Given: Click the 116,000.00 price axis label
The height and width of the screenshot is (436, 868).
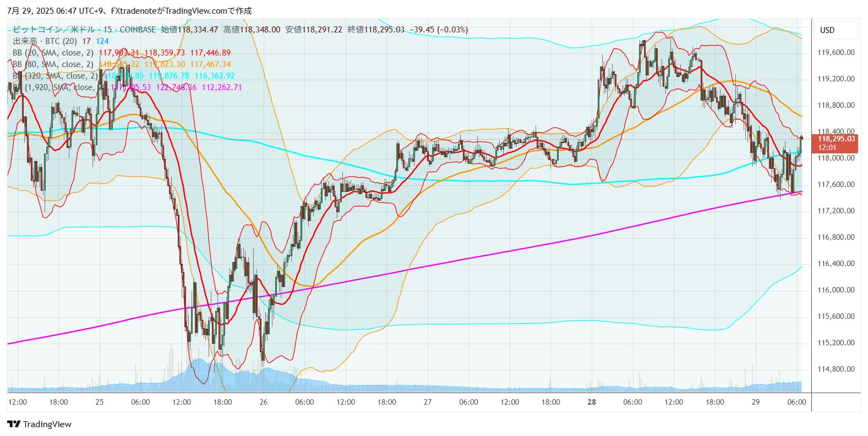Looking at the screenshot, I should 836,290.
